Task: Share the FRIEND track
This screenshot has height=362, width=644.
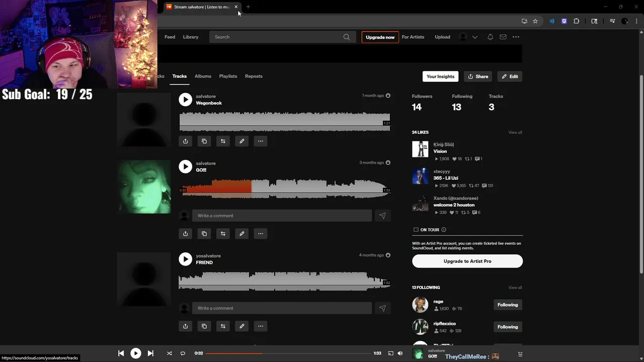Action: point(186,326)
